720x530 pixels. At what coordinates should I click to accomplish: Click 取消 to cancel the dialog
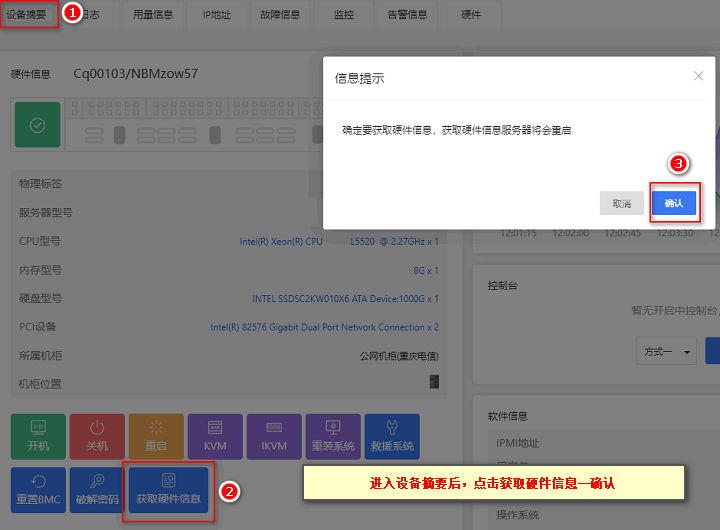click(622, 203)
